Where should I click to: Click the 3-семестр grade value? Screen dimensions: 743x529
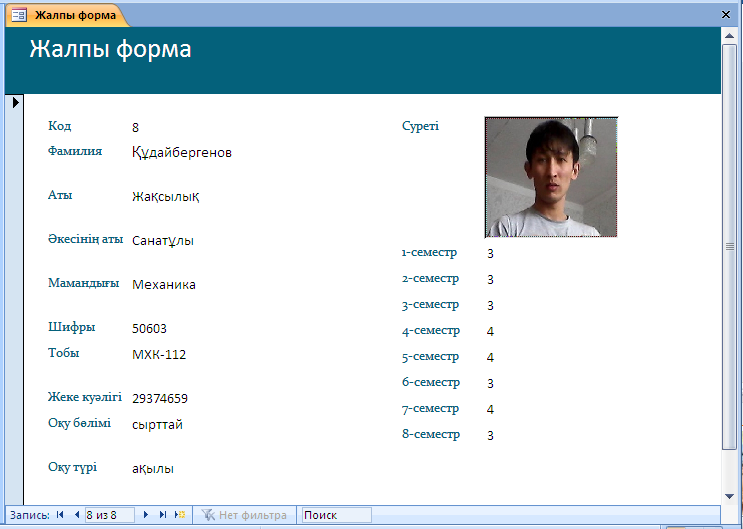pyautogui.click(x=490, y=305)
